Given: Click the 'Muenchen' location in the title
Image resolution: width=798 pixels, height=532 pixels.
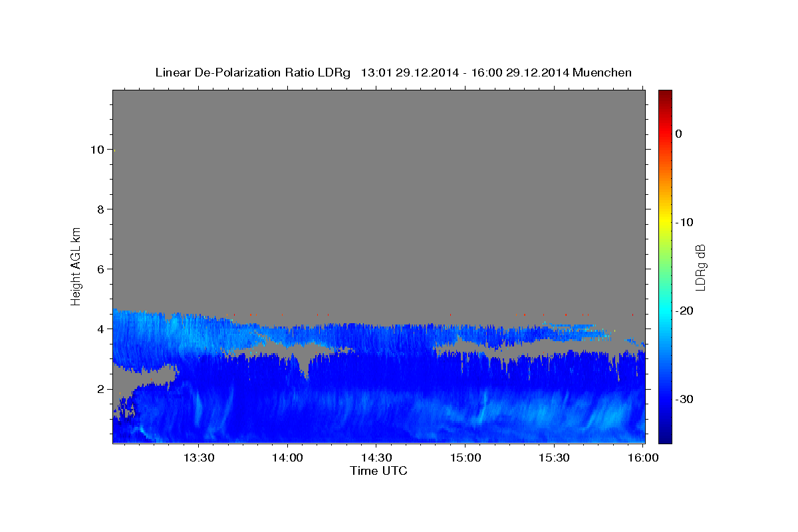Looking at the screenshot, I should 602,72.
